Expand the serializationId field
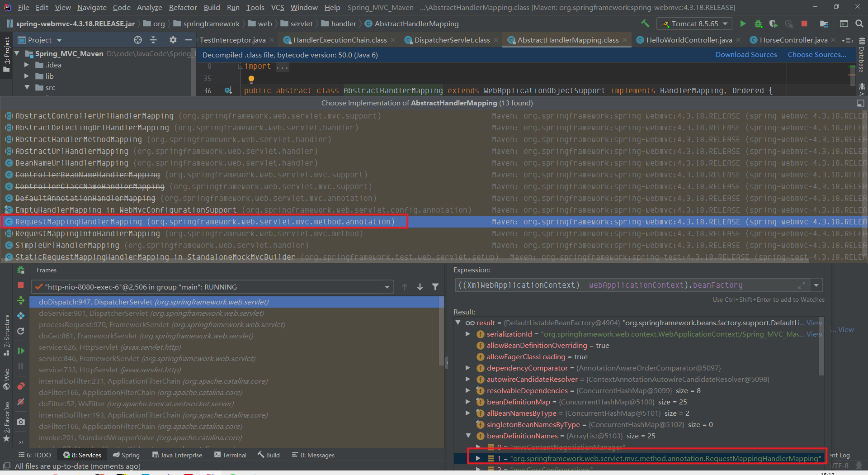Screen dimensions: 868x475 tap(468, 334)
